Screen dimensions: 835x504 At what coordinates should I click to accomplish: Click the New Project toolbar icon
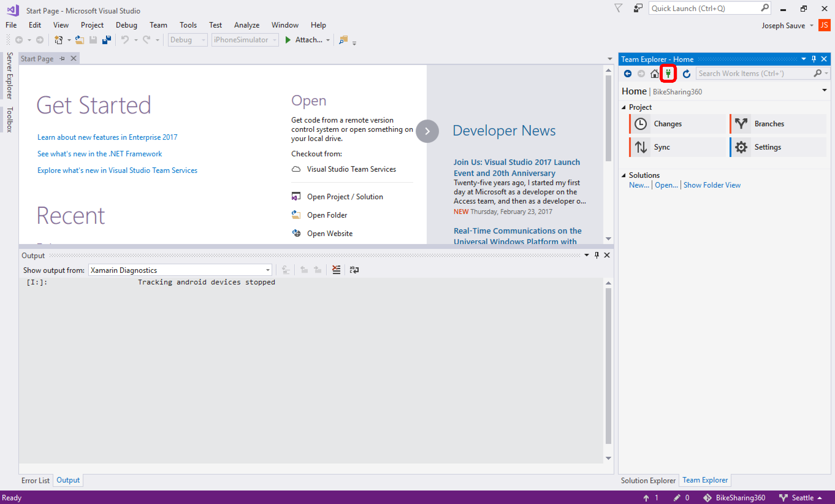(x=58, y=40)
